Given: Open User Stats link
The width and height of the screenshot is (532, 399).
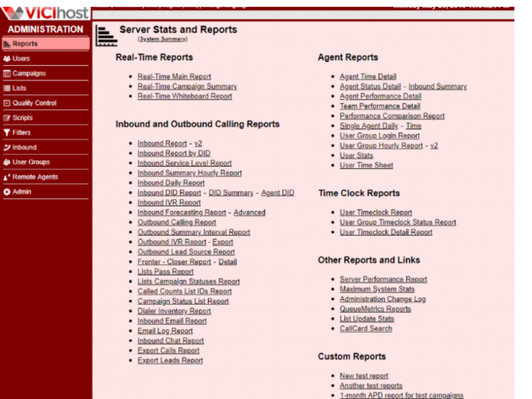Looking at the screenshot, I should [x=356, y=155].
